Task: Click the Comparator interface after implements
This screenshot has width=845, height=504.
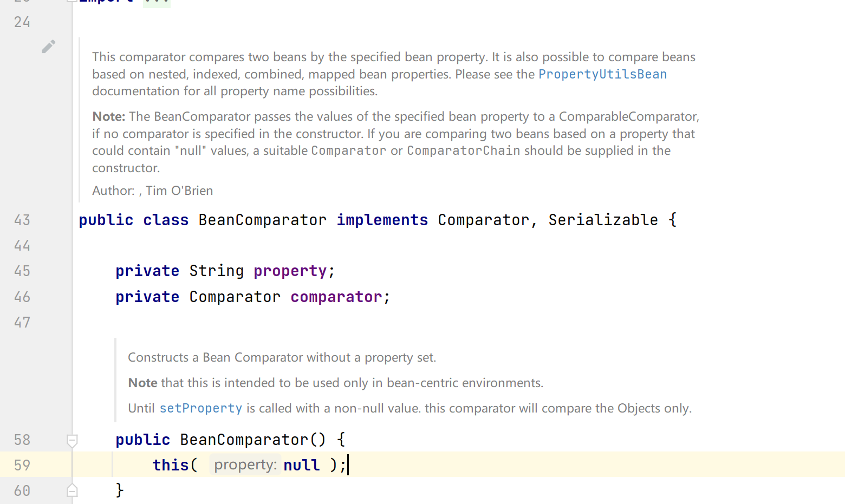Action: (483, 220)
